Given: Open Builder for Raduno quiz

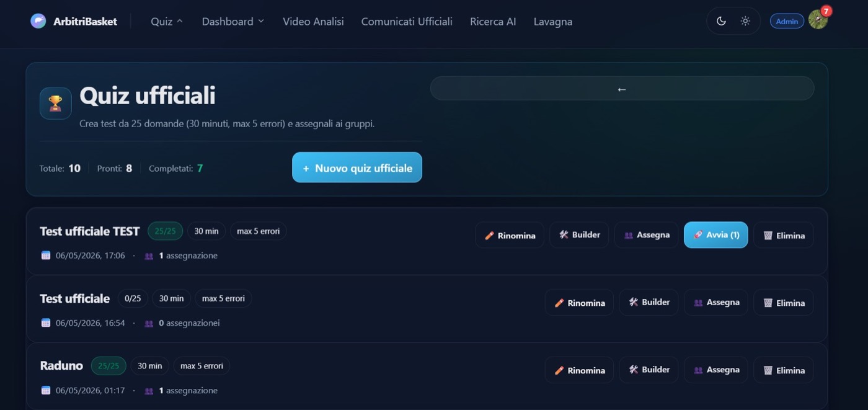Looking at the screenshot, I should point(649,370).
